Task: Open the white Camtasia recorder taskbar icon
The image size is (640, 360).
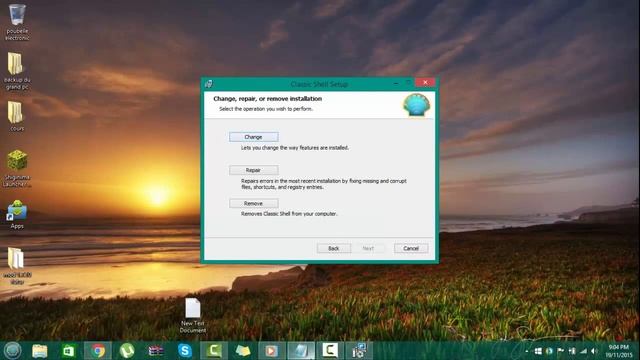Action: [330, 351]
